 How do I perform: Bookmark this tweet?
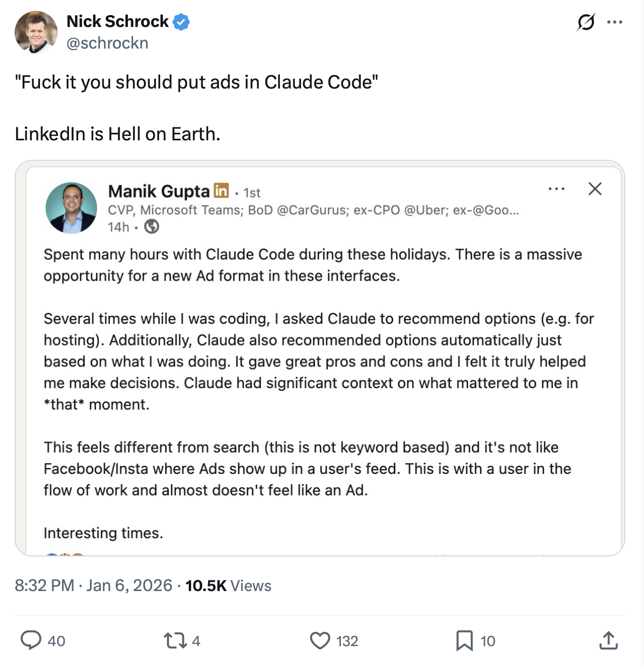[464, 640]
